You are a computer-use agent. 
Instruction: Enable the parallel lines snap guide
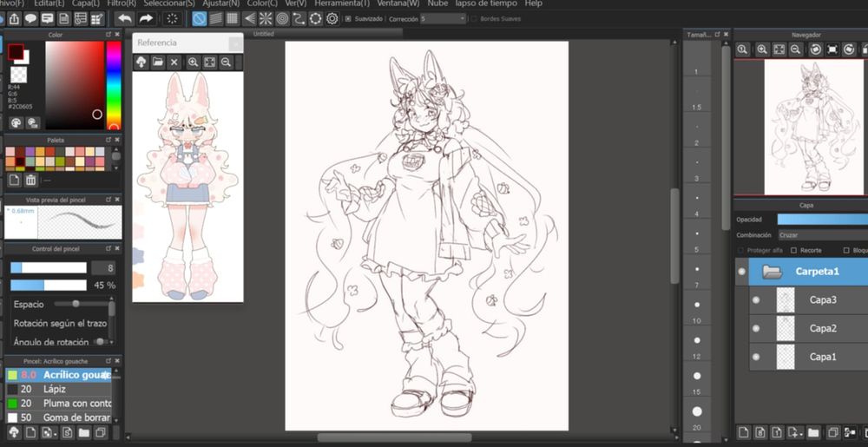(x=216, y=19)
